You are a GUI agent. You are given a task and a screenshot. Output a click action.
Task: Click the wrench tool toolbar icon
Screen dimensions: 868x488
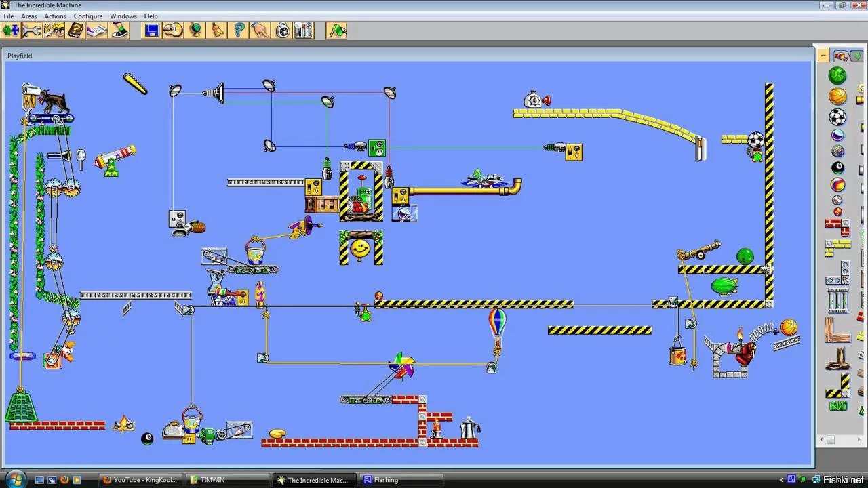tap(32, 30)
